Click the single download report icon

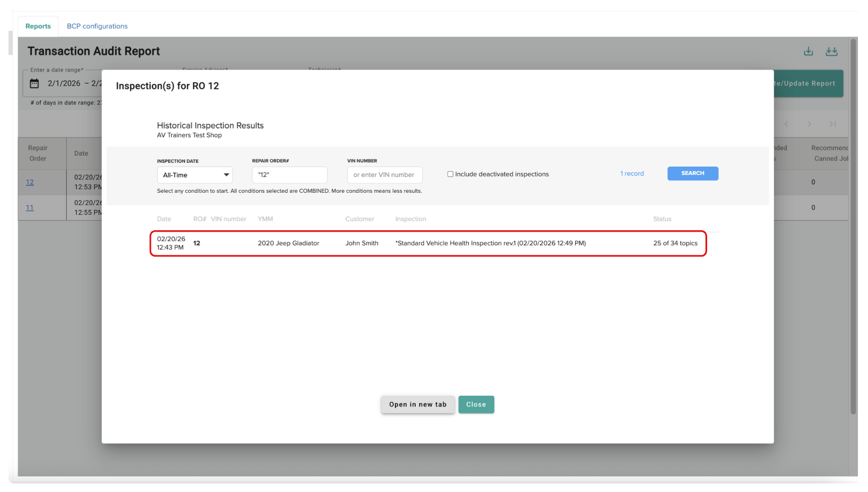click(808, 51)
